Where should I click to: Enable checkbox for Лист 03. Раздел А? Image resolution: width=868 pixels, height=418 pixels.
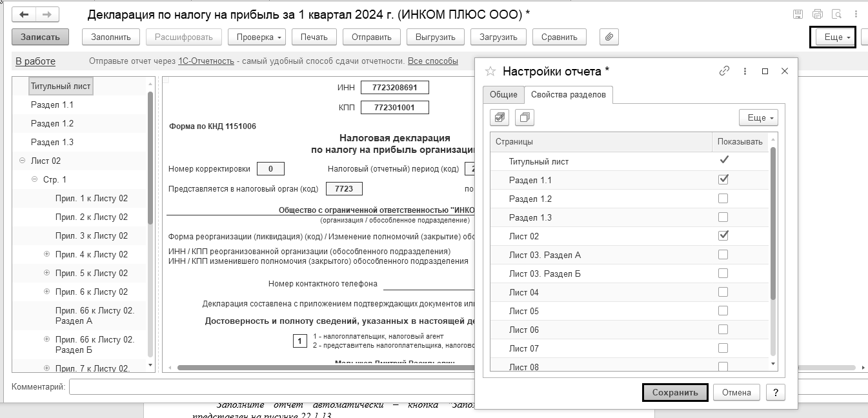pos(723,254)
